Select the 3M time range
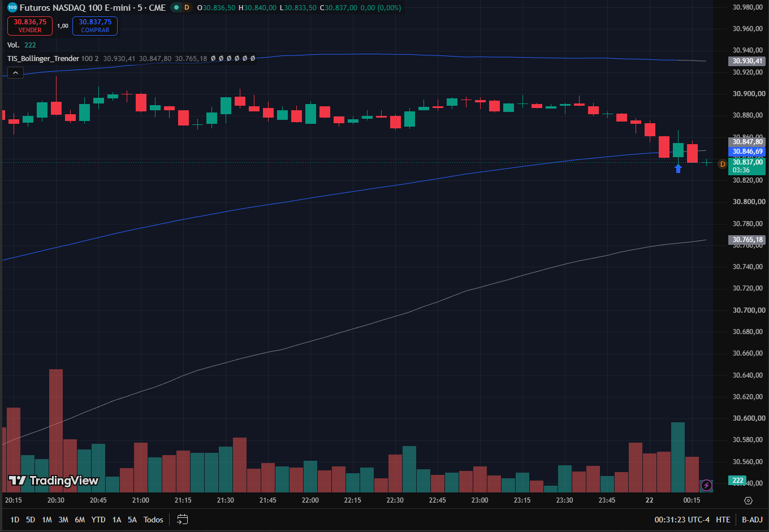Screen dimensions: 769x532 pos(63,520)
